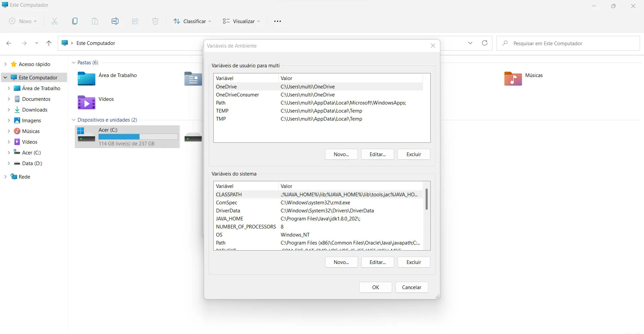644x334 pixels.
Task: Expand Rede tree node chevron
Action: 5,177
